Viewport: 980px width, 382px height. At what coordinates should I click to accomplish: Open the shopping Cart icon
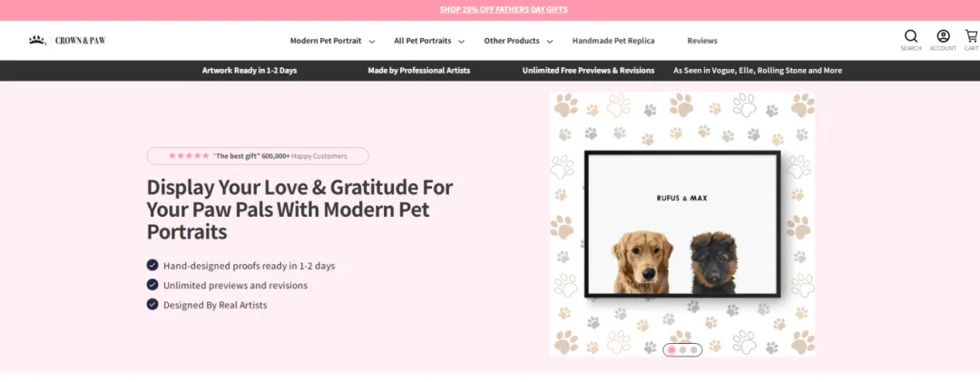(971, 36)
